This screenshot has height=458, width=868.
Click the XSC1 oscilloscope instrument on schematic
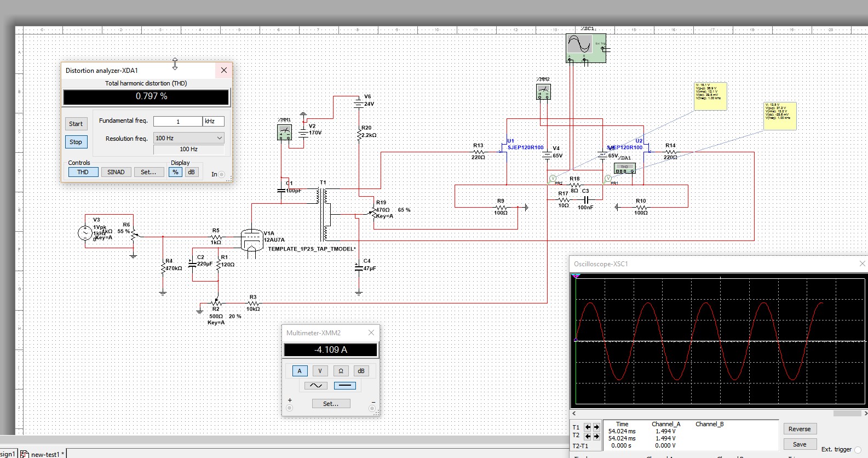[585, 48]
